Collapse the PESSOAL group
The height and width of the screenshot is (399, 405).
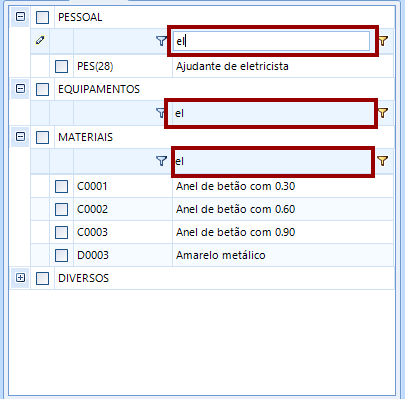(20, 17)
